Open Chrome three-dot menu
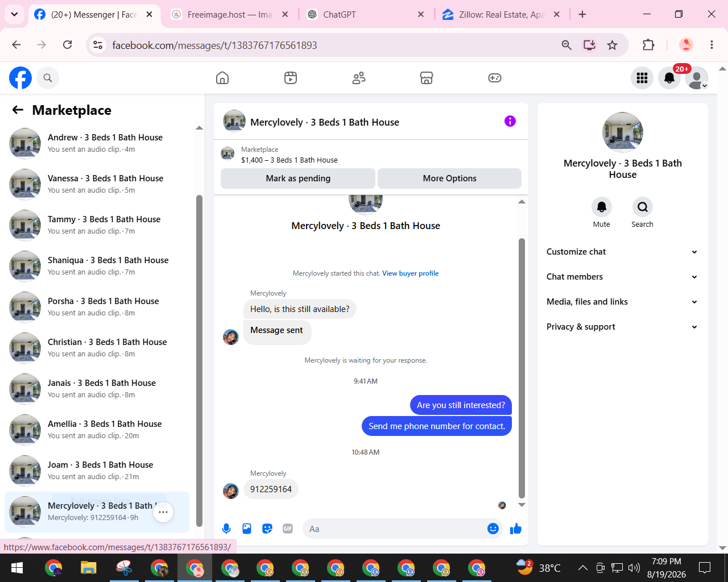This screenshot has width=728, height=582. (x=712, y=45)
